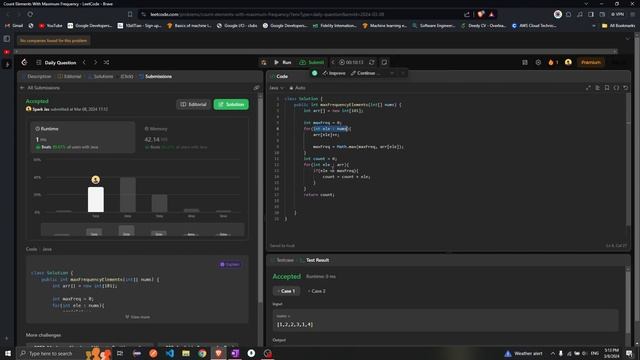
Task: Go to the previous question arrow
Action: point(84,62)
